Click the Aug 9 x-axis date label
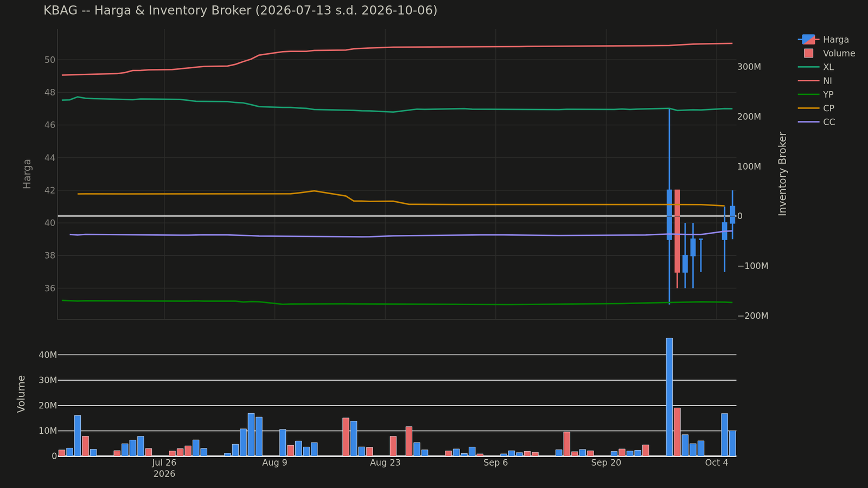This screenshot has width=868, height=488. pyautogui.click(x=275, y=463)
